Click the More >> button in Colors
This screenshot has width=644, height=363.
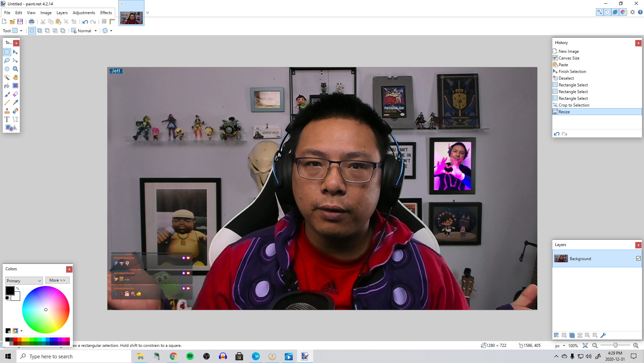pyautogui.click(x=57, y=280)
